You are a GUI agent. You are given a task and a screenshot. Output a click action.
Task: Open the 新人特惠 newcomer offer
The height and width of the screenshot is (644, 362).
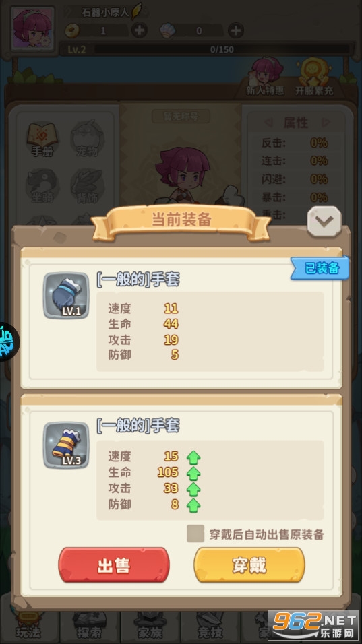pyautogui.click(x=265, y=77)
